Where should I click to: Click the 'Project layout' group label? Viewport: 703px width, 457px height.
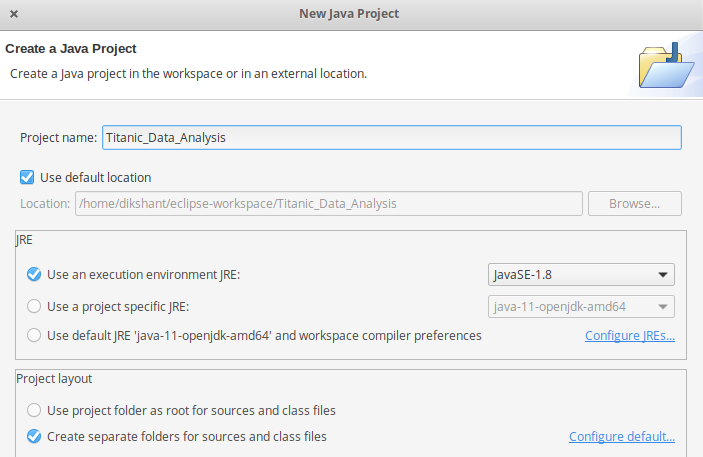54,379
